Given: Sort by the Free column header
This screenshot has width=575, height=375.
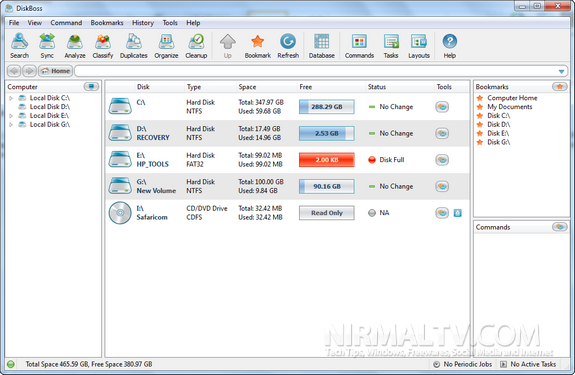Looking at the screenshot, I should pyautogui.click(x=305, y=87).
